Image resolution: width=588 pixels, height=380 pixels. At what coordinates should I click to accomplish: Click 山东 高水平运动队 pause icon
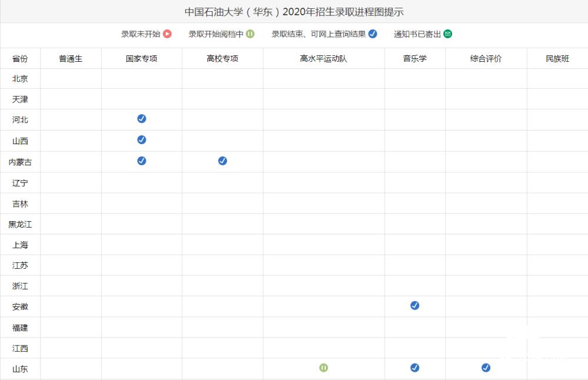click(323, 368)
